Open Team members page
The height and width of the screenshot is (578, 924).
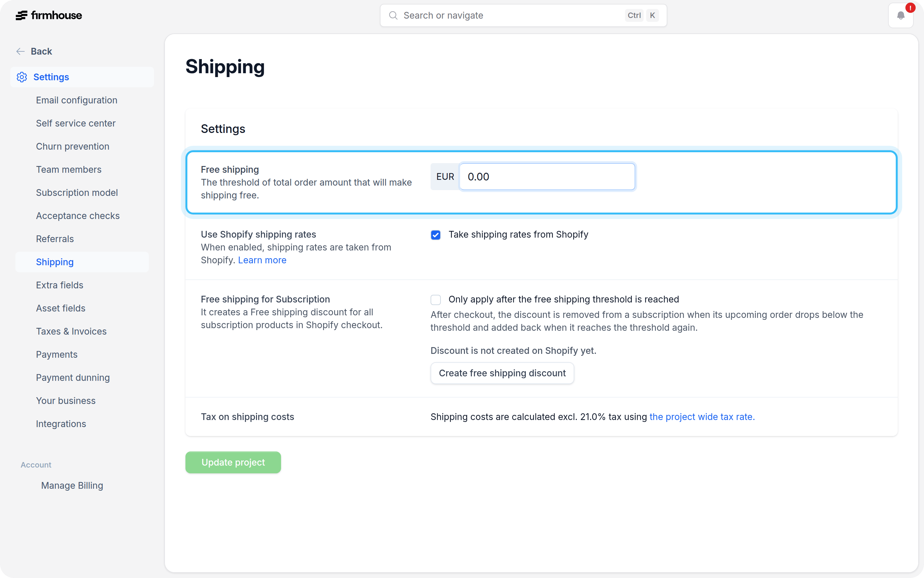coord(69,169)
